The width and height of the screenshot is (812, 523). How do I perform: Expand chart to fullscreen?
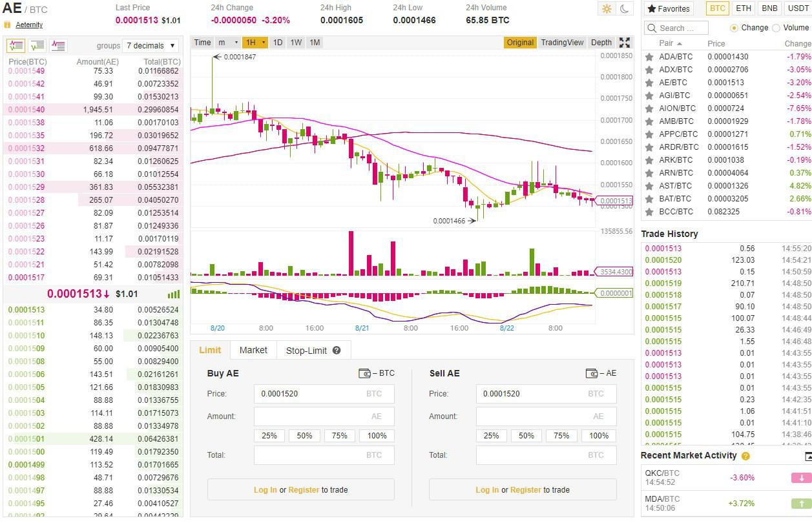pyautogui.click(x=625, y=43)
